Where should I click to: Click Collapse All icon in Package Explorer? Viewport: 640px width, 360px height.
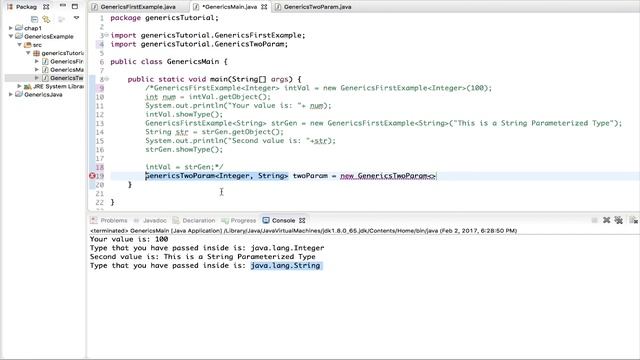34,19
